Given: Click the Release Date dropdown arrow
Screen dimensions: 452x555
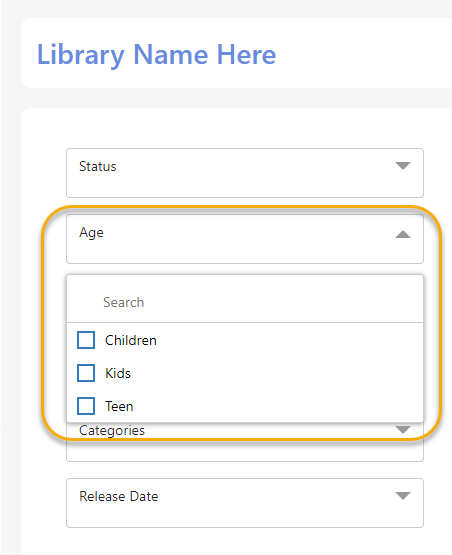Looking at the screenshot, I should pos(403,496).
